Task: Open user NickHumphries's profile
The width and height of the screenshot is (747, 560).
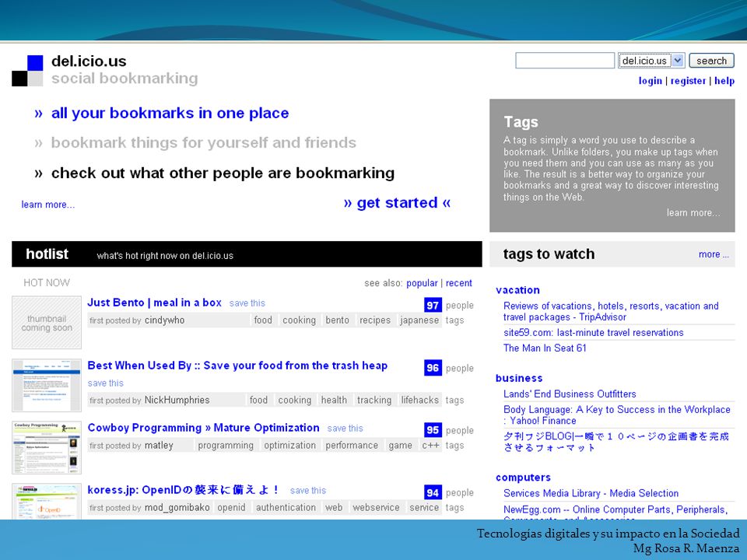Action: 177,400
